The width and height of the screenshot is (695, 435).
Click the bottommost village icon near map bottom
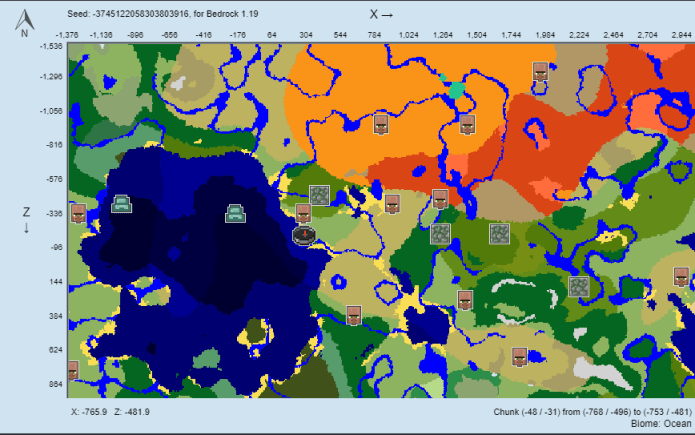pyautogui.click(x=519, y=357)
